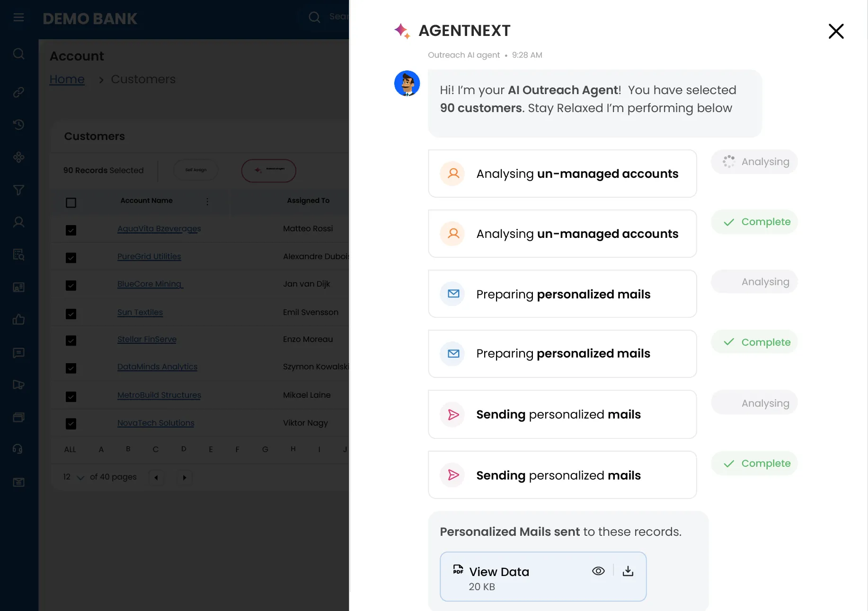This screenshot has height=611, width=868.
Task: Go to next page with right arrow
Action: coord(185,478)
